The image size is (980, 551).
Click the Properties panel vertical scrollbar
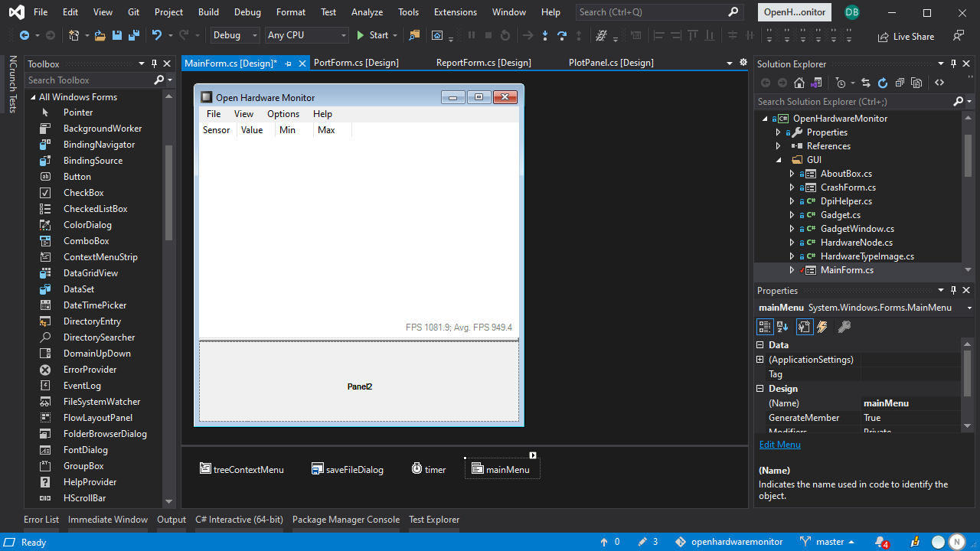point(967,383)
